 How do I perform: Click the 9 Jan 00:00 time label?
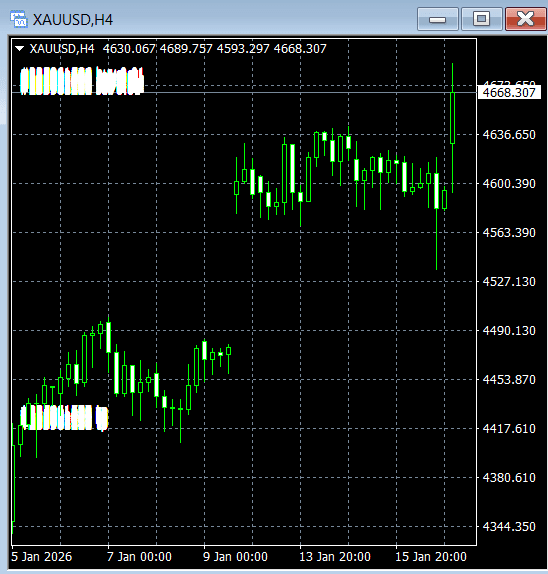coord(235,557)
